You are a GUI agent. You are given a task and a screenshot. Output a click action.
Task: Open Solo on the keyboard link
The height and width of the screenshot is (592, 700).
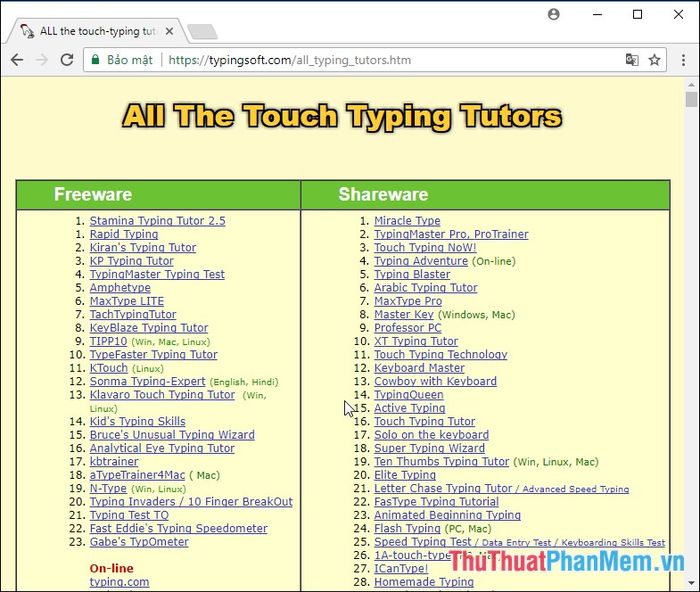(431, 435)
